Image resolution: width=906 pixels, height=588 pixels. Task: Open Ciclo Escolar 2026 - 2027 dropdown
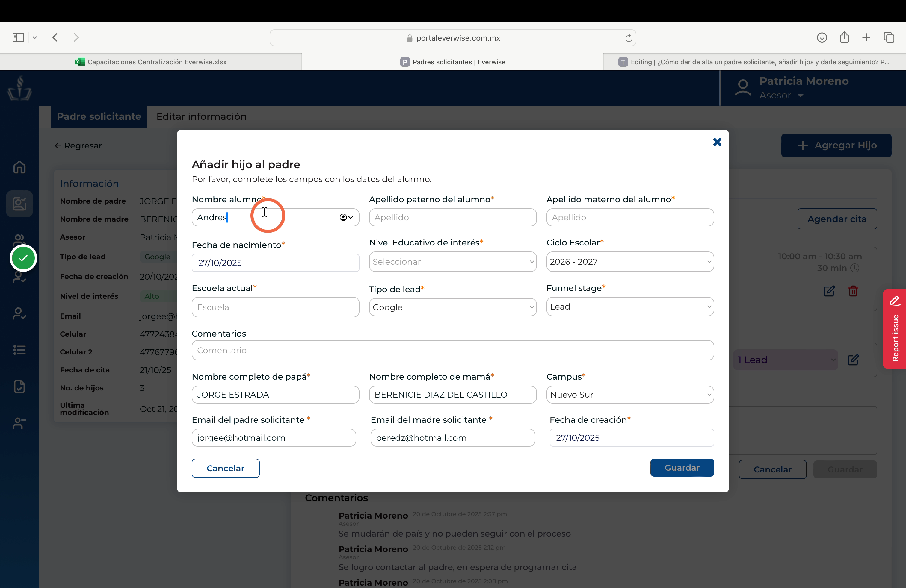click(x=630, y=262)
